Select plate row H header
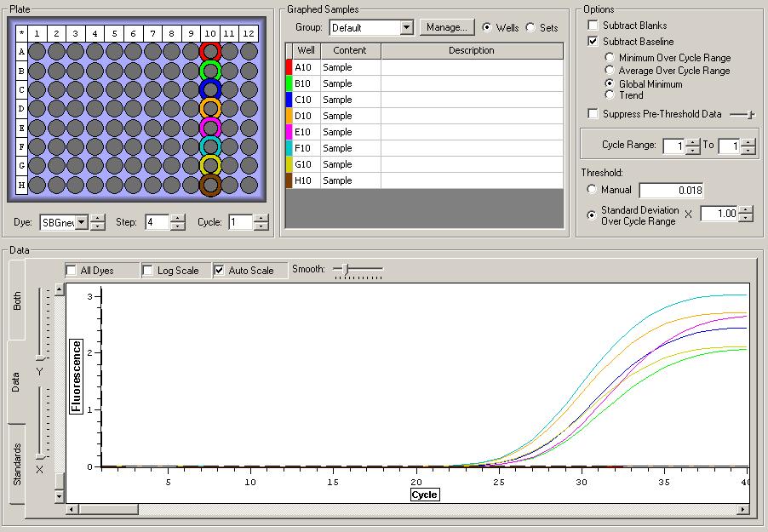 (x=21, y=186)
